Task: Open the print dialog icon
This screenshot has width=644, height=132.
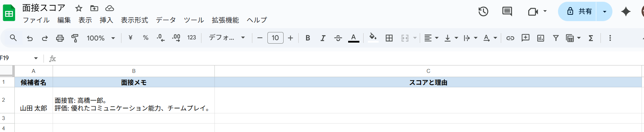Action: 60,38
